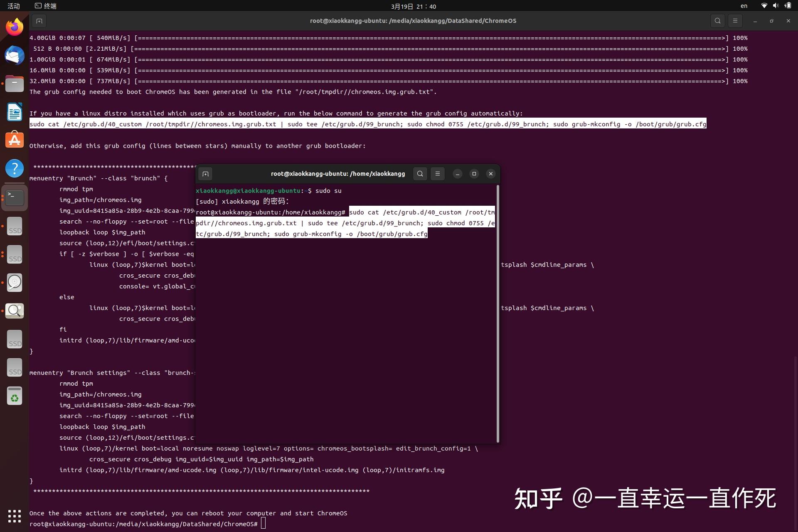Open new tab in foreground terminal window
798x532 pixels.
tap(205, 174)
